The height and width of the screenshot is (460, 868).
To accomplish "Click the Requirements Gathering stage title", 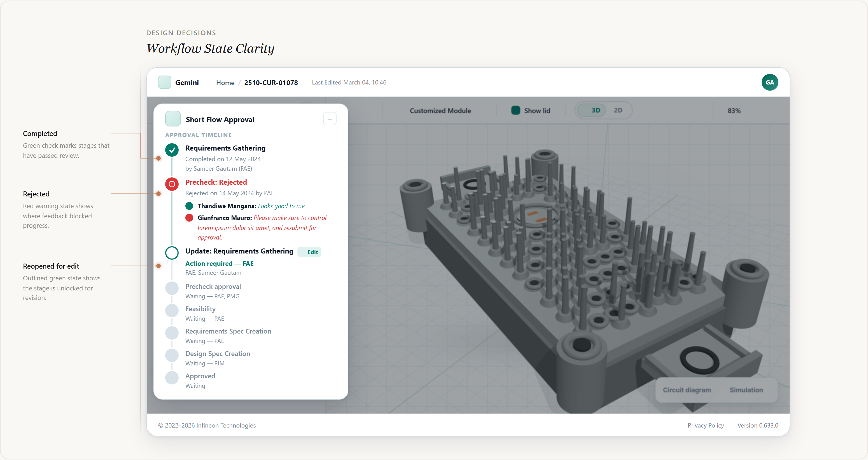I will coord(225,148).
